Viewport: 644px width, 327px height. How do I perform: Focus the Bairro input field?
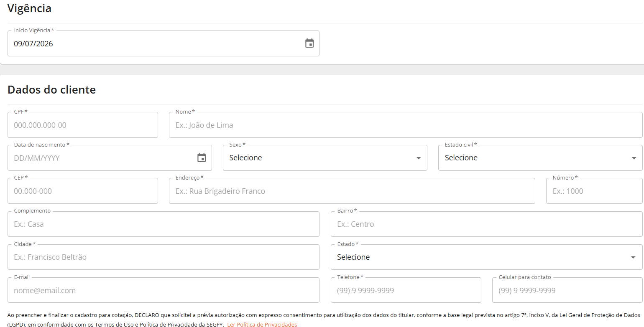[487, 224]
